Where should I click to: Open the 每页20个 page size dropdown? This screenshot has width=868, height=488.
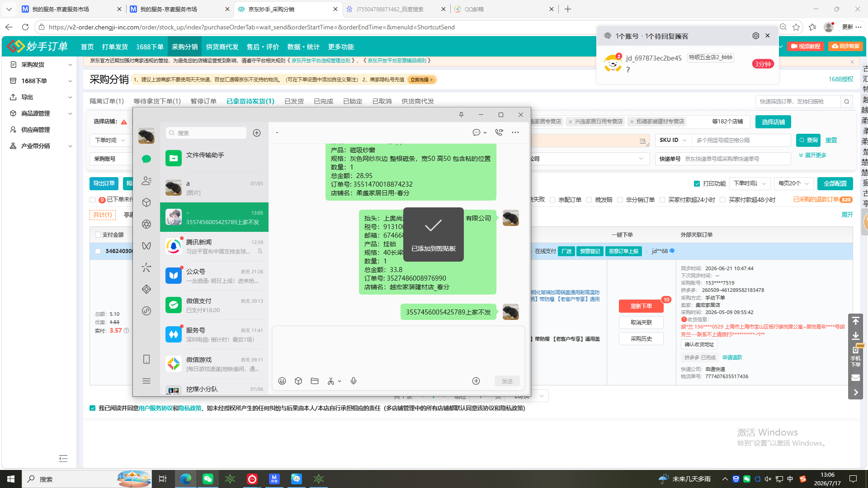pos(794,183)
